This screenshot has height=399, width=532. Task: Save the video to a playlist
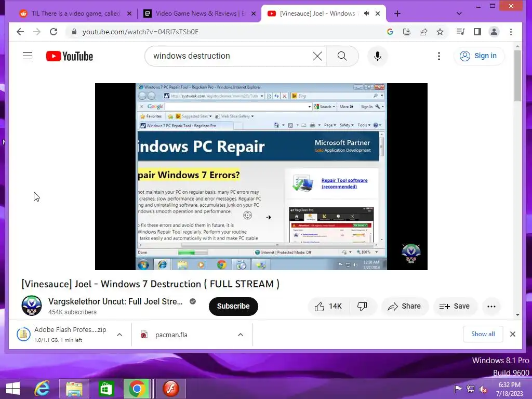[455, 307]
